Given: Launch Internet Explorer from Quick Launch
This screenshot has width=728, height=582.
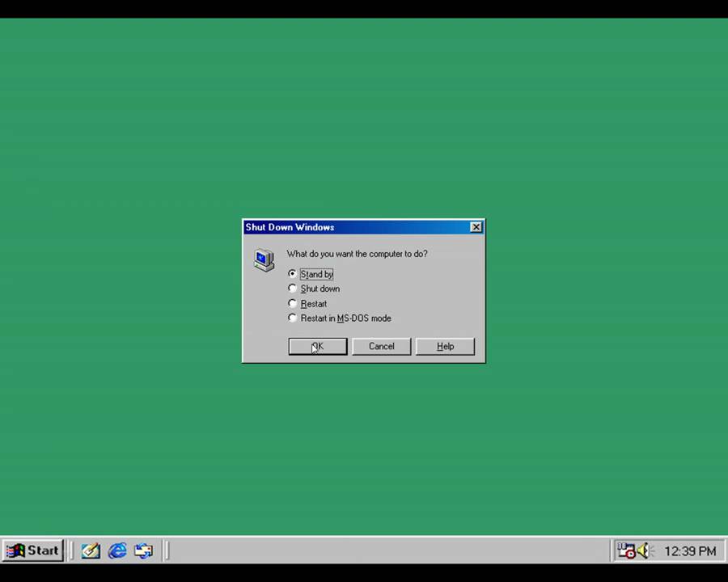Looking at the screenshot, I should pos(117,551).
